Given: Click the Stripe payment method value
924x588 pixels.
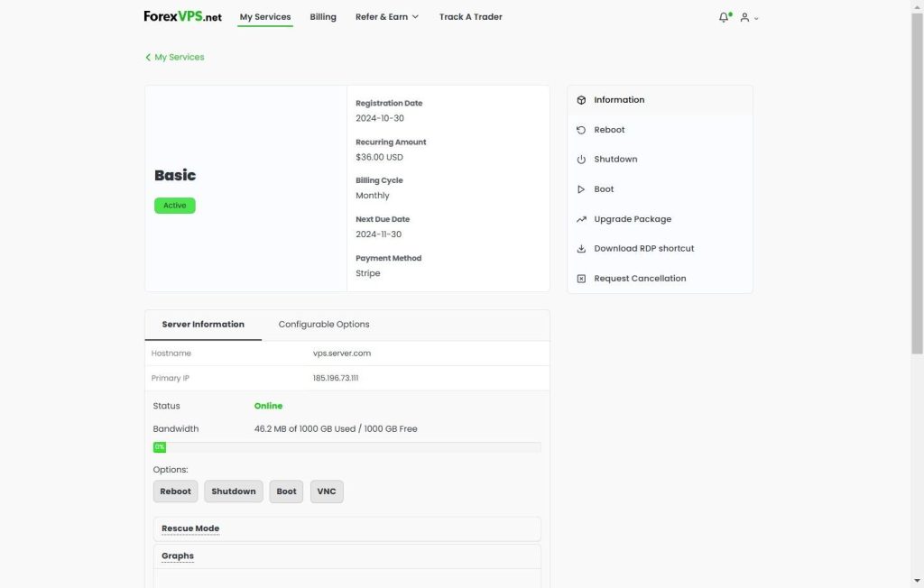Looking at the screenshot, I should click(x=368, y=273).
